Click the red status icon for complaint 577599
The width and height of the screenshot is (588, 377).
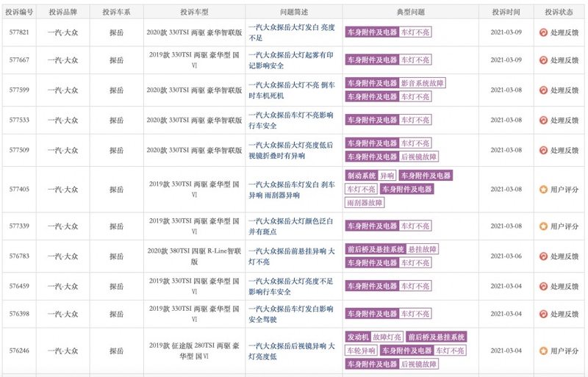click(543, 90)
